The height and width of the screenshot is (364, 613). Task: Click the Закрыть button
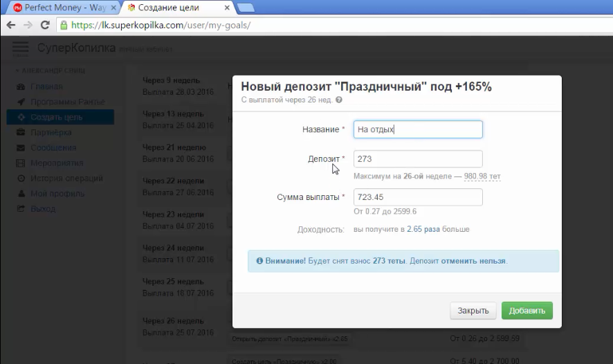click(x=473, y=311)
